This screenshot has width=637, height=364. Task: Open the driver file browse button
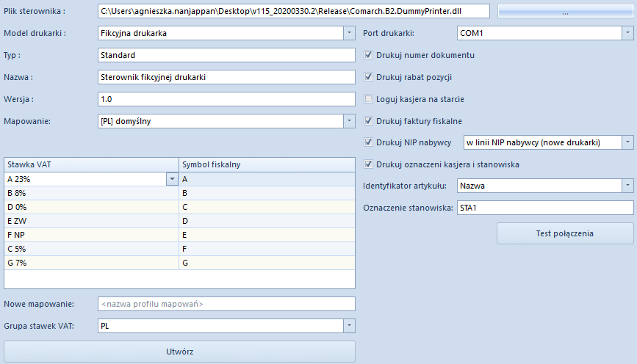[x=565, y=11]
